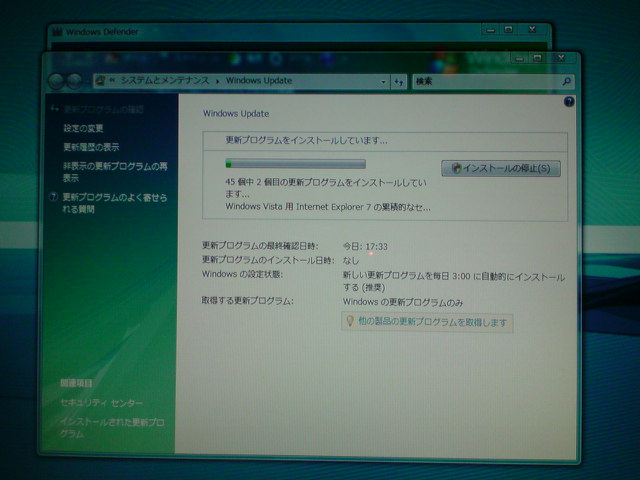The width and height of the screenshot is (640, 480).
Task: Click the 今日: 17:33 last check time
Action: click(365, 247)
